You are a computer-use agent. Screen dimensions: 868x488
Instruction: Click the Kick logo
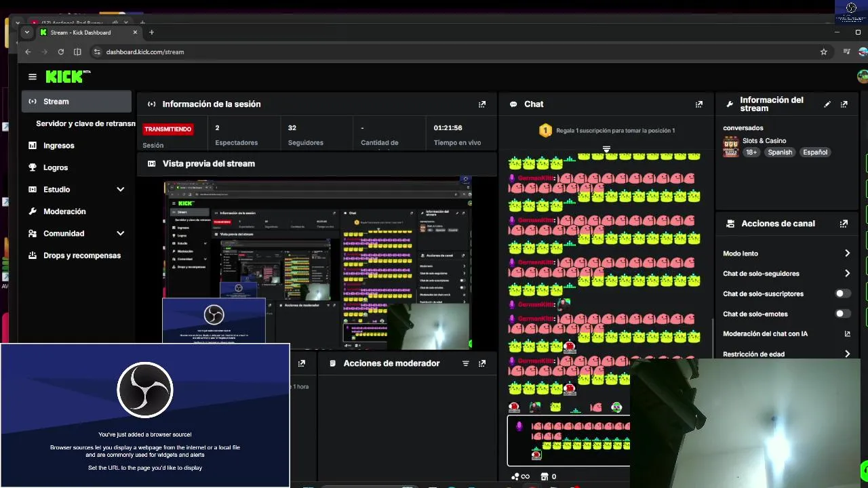pos(68,77)
